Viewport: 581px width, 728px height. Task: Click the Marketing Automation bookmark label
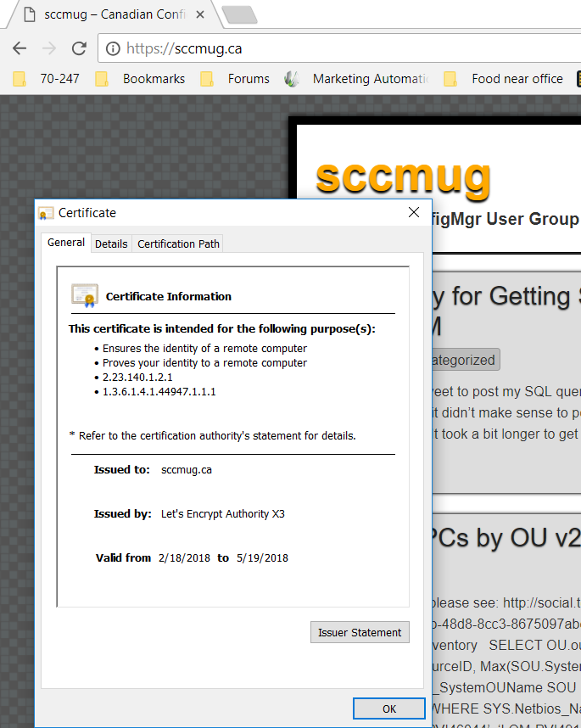(x=371, y=79)
